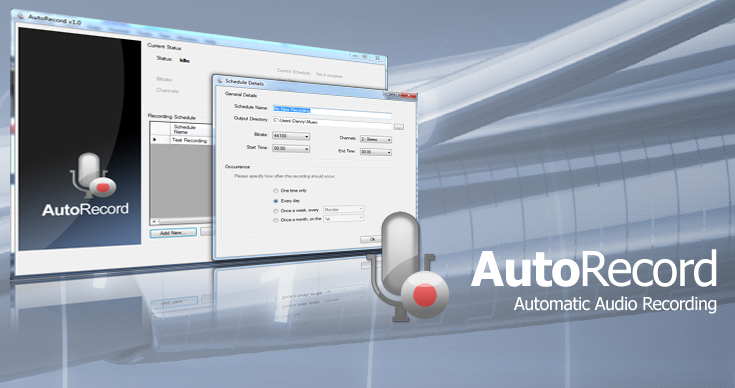Select the Test Recording schedule row
735x388 pixels.
tap(181, 140)
